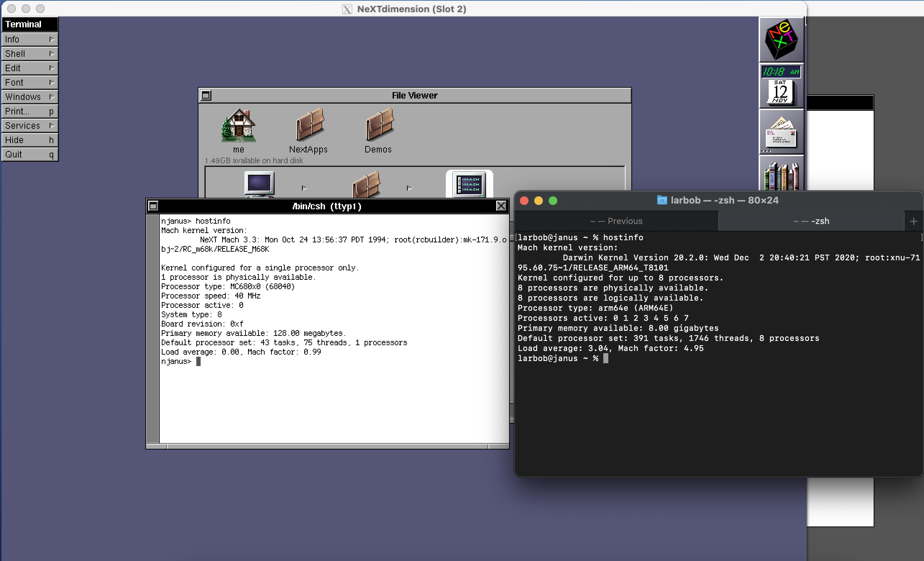
Task: Expand the Shell submenu
Action: [29, 54]
